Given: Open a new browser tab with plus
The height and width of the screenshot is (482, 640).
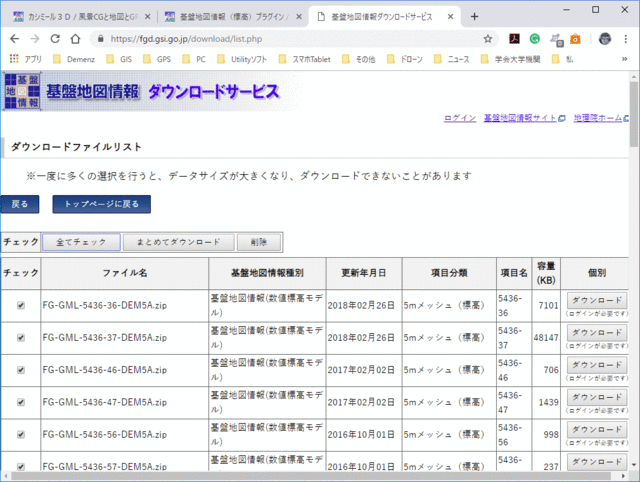Looking at the screenshot, I should [x=474, y=17].
